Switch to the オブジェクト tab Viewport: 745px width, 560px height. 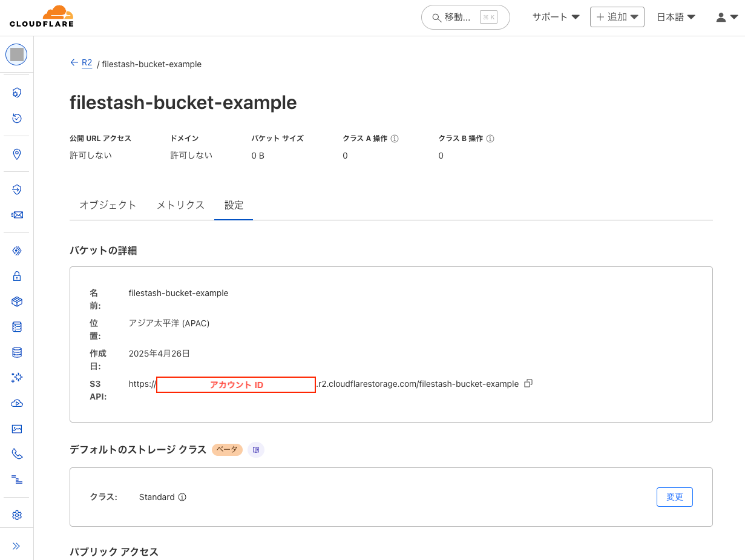point(108,205)
